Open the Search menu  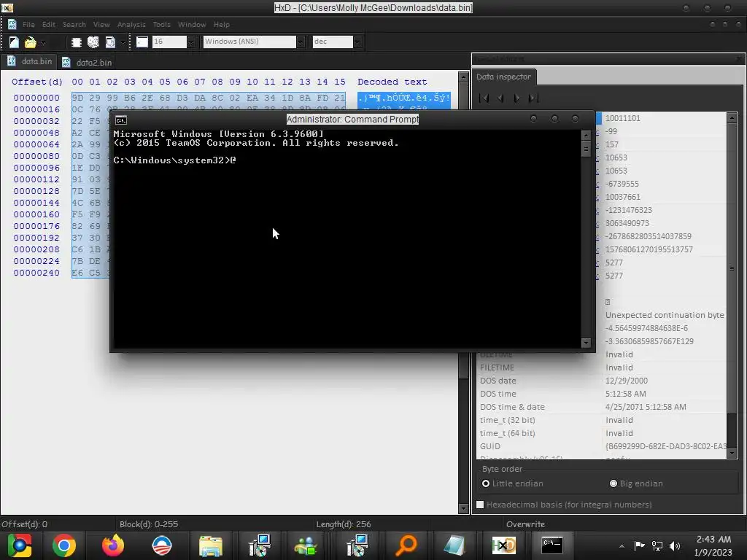[x=74, y=24]
